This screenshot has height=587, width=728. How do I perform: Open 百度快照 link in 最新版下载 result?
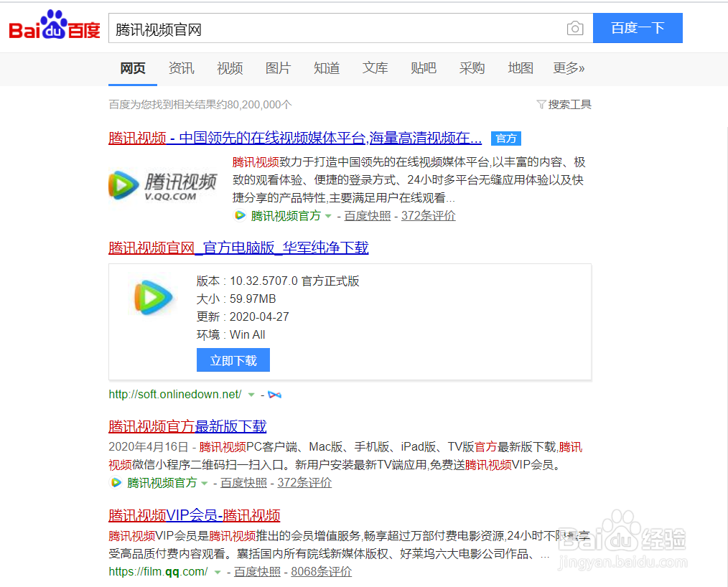pos(244,483)
